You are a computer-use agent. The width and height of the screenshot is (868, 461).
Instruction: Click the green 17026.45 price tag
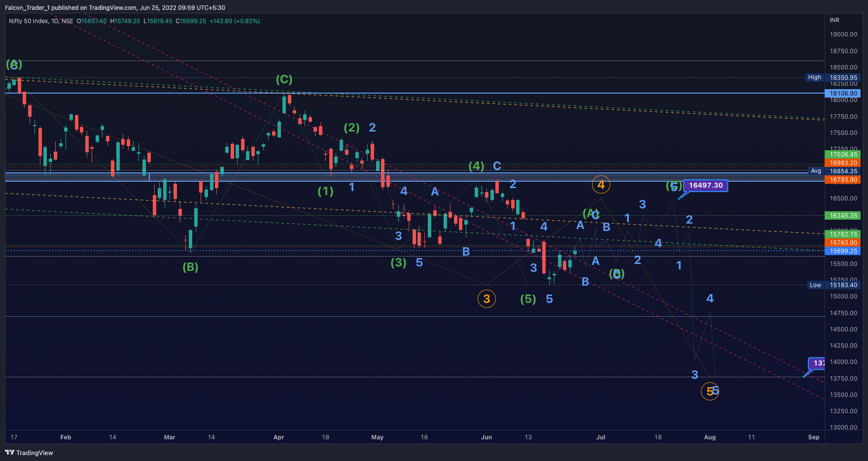(843, 155)
